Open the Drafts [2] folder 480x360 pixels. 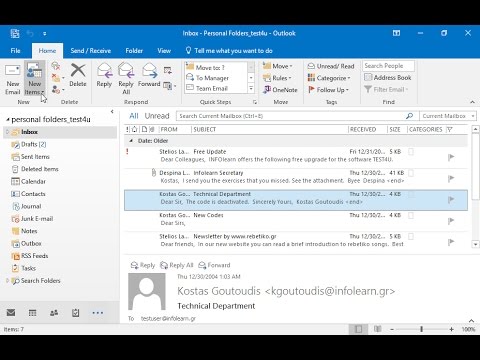click(x=33, y=144)
